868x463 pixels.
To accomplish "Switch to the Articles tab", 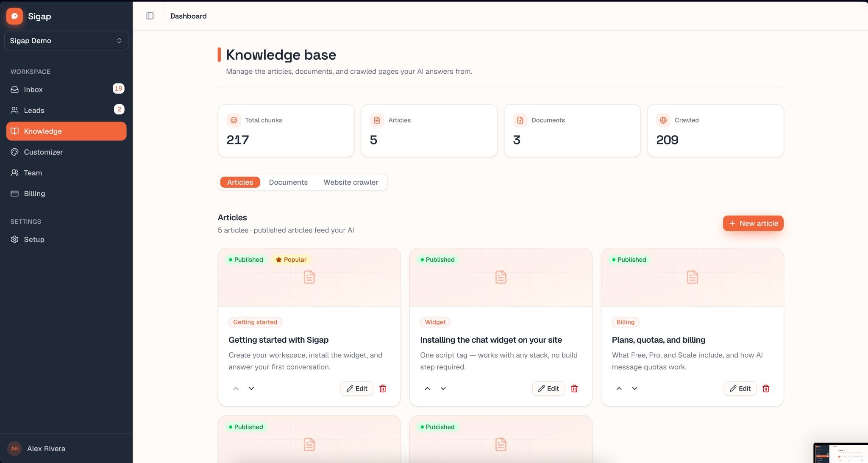I will (240, 182).
